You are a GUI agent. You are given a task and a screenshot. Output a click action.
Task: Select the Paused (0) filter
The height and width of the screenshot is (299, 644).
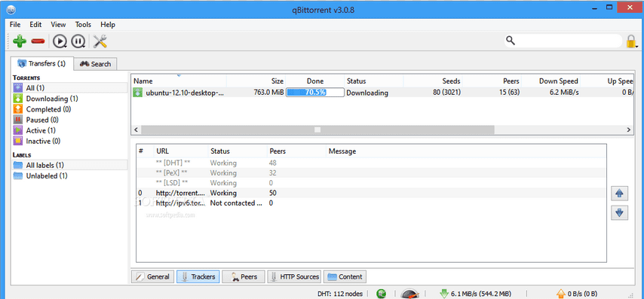coord(69,120)
